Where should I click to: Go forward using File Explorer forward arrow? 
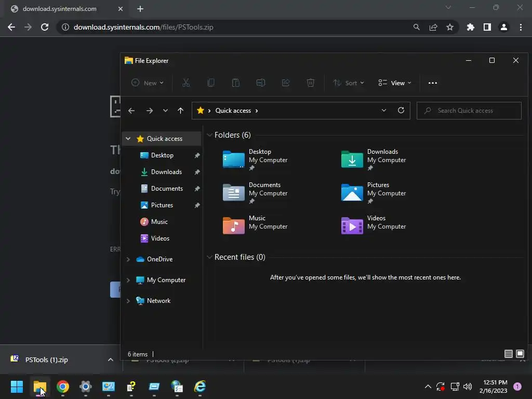tap(149, 111)
